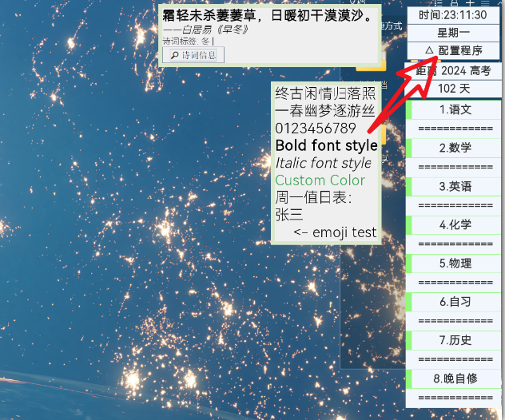Choose the 6.自习 schedule item
The width and height of the screenshot is (505, 420).
click(x=455, y=302)
